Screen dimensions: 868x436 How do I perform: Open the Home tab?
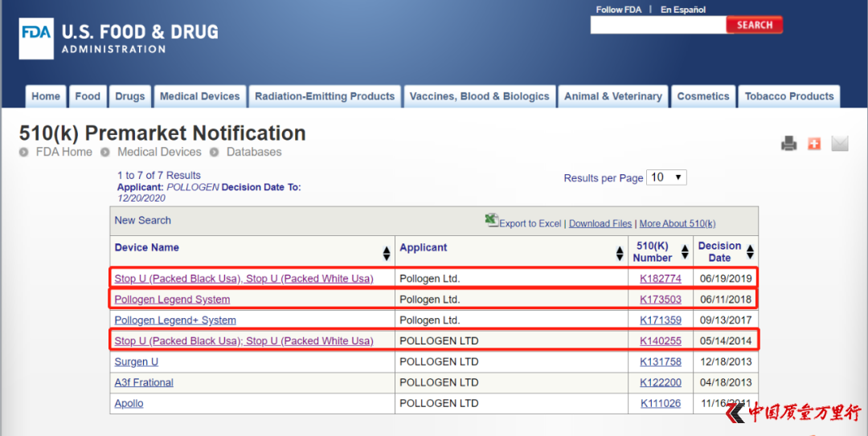pos(46,96)
